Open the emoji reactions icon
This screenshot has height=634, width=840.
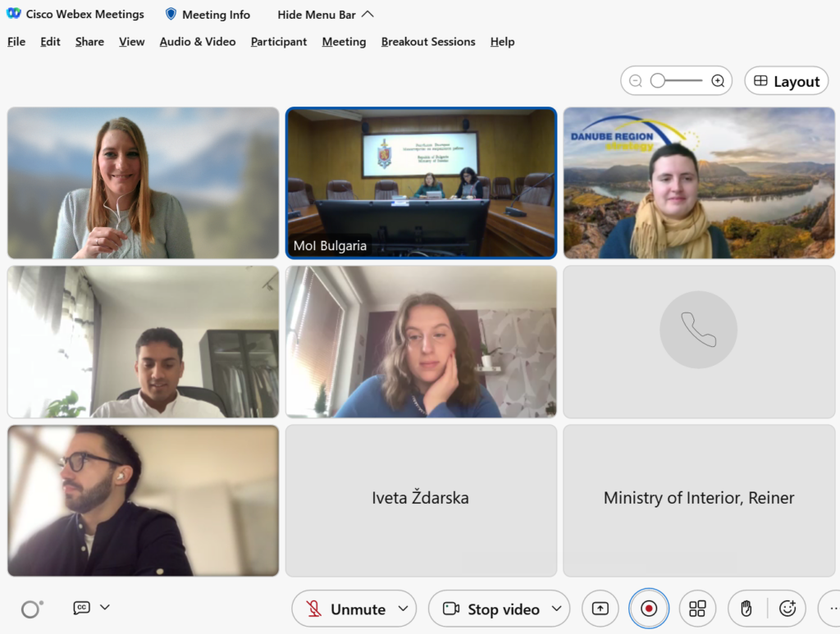point(787,609)
